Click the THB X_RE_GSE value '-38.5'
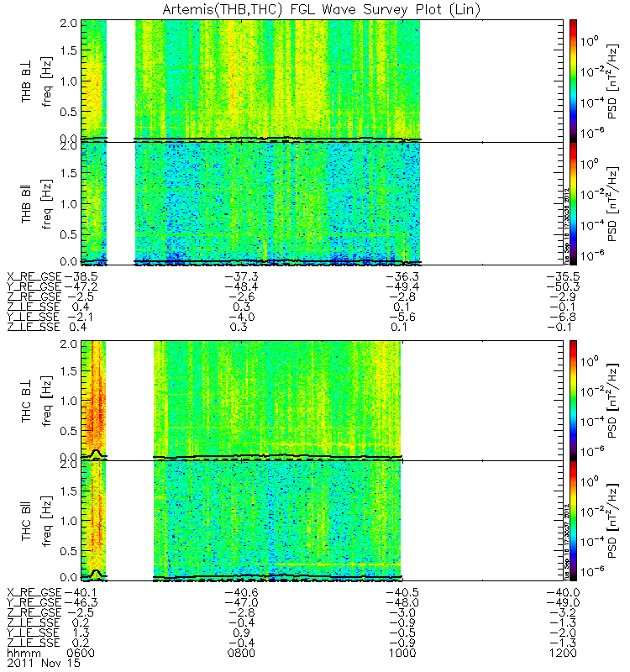The height and width of the screenshot is (672, 630). point(81,276)
